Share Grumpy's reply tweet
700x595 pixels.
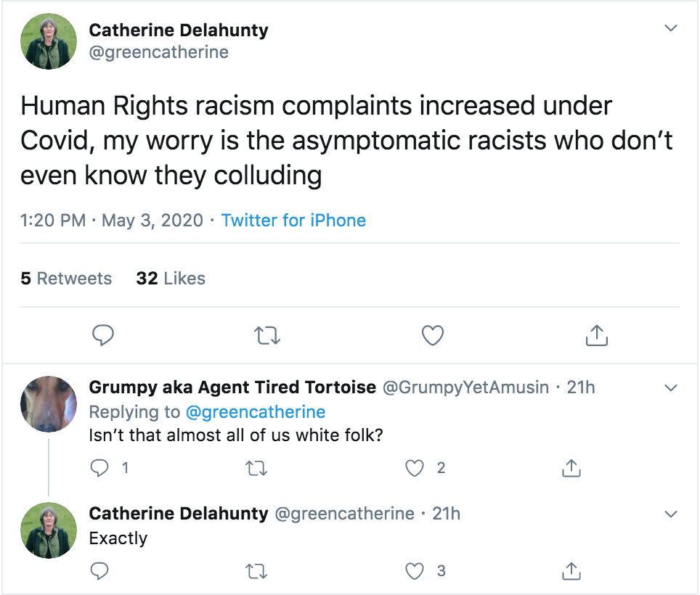pos(571,469)
